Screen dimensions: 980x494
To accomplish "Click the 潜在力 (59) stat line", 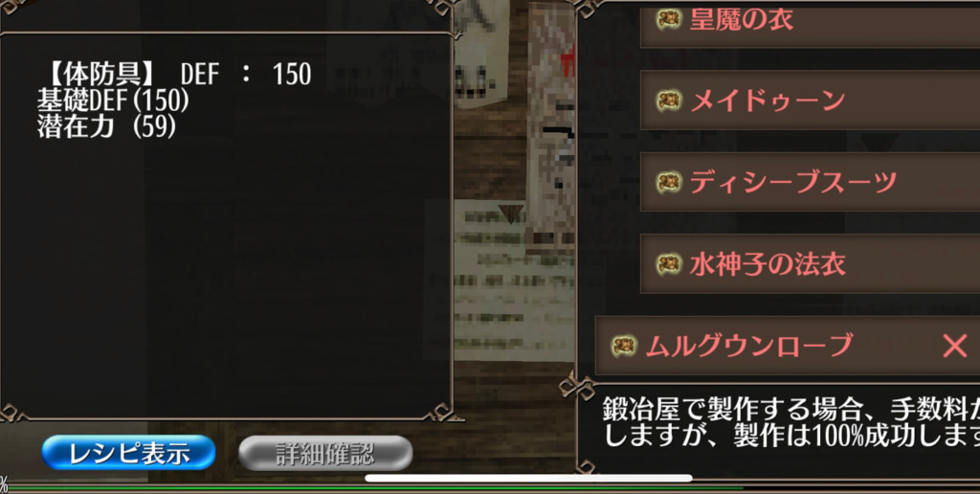I will (107, 127).
